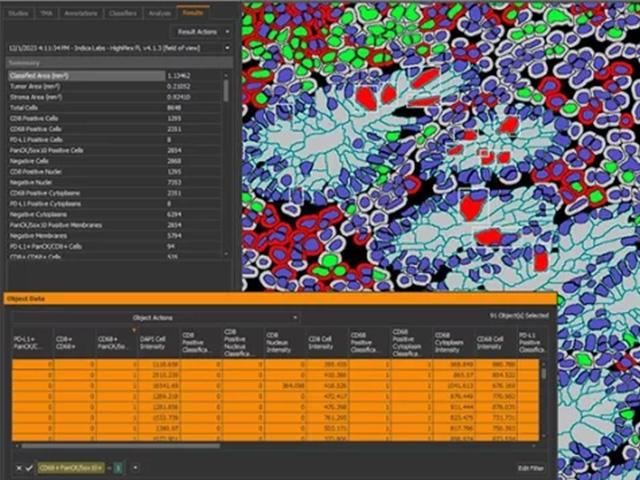This screenshot has height=480, width=640.
Task: Click the summary list scroll-up arrow
Action: pos(227,75)
